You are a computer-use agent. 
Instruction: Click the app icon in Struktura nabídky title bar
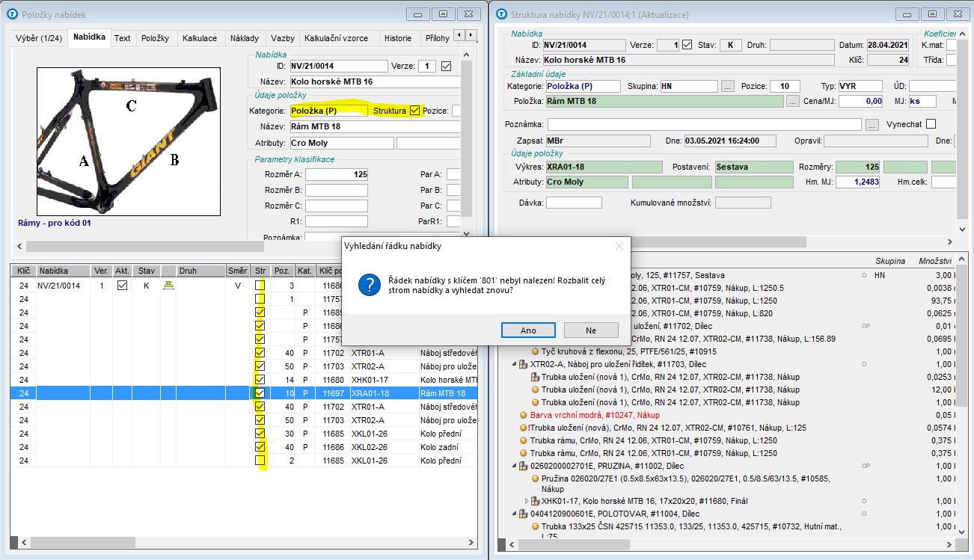(500, 14)
